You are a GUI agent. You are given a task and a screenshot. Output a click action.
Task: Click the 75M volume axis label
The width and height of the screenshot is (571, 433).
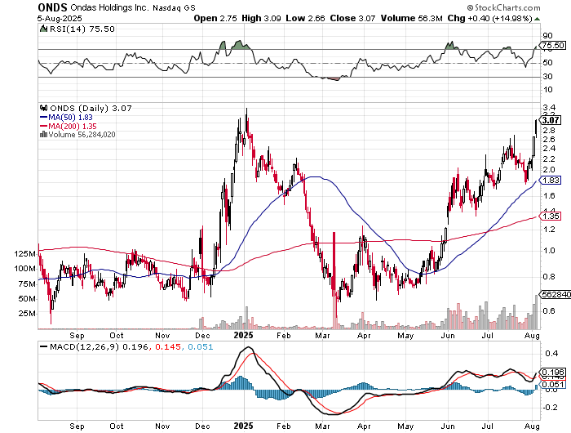27,284
